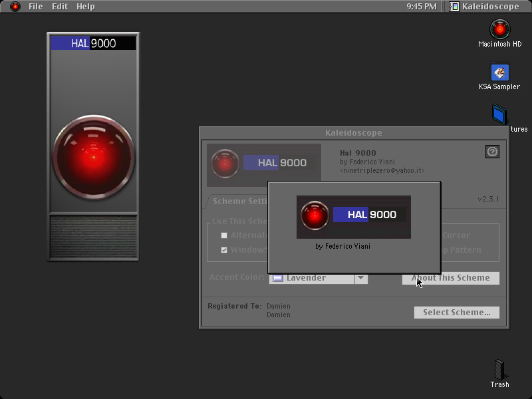Uncheck the Windows checkbox
Image resolution: width=532 pixels, height=399 pixels.
pyautogui.click(x=224, y=250)
